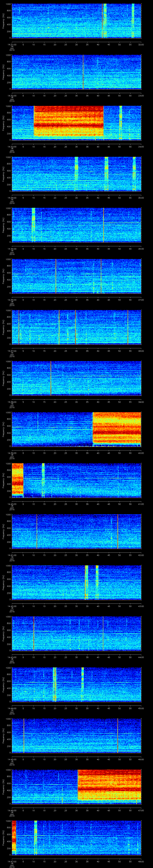Click the 14:46:00 start time label
The height and width of the screenshot is (868, 153).
coord(12,811)
